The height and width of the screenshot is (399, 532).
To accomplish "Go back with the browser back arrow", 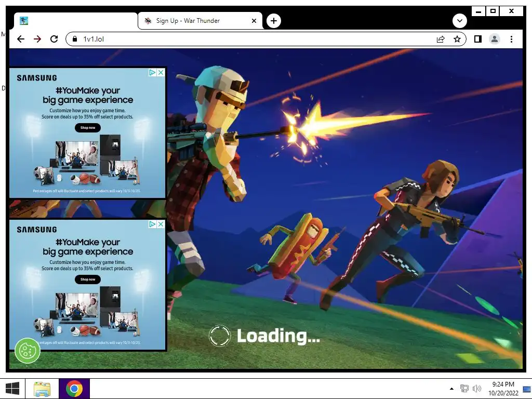I will click(21, 39).
